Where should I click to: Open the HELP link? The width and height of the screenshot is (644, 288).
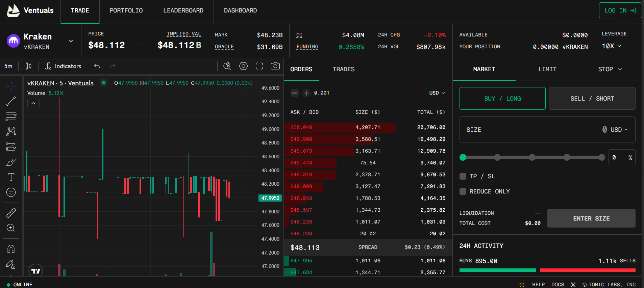(538, 285)
